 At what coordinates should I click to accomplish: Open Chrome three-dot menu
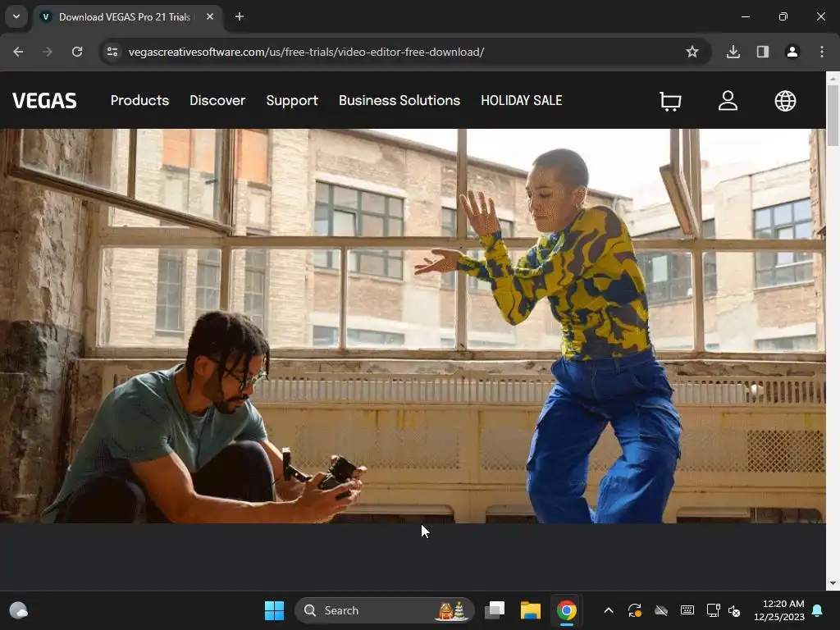tap(821, 52)
